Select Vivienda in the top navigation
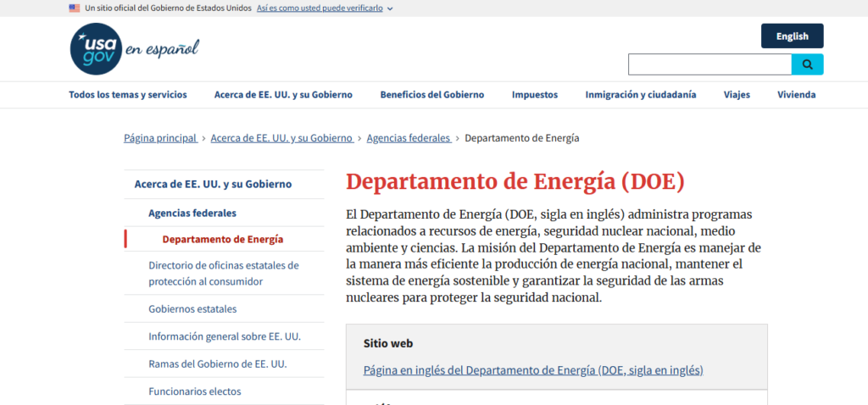This screenshot has height=405, width=868. point(796,95)
